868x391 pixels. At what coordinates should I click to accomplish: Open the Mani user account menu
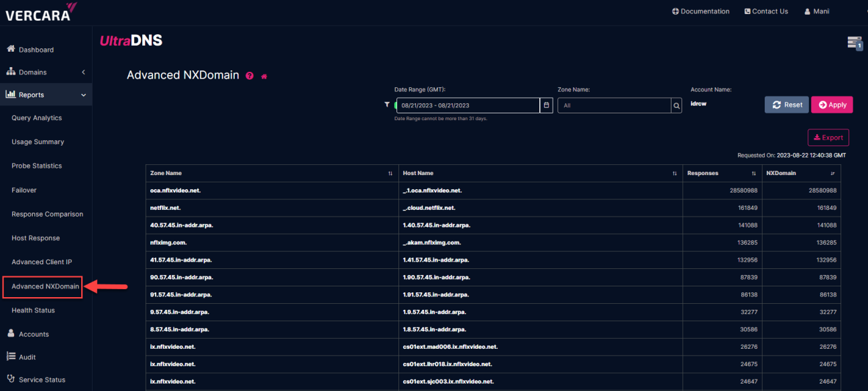[x=817, y=11]
